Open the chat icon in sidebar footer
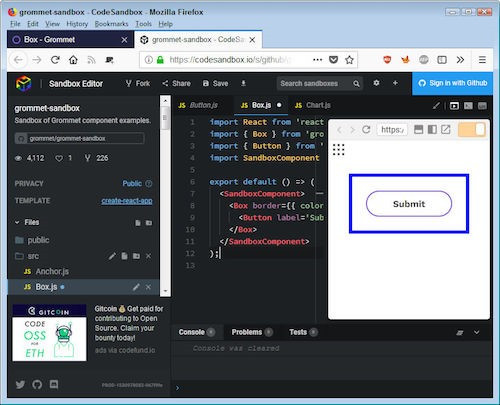This screenshot has height=405, width=500. point(54,384)
